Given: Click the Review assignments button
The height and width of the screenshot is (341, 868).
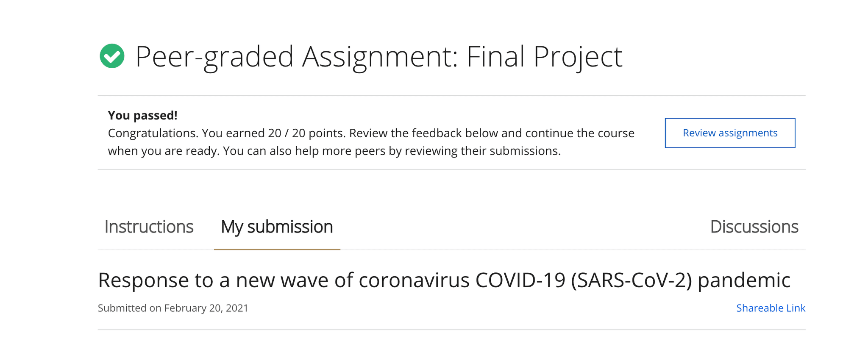Looking at the screenshot, I should [x=730, y=133].
